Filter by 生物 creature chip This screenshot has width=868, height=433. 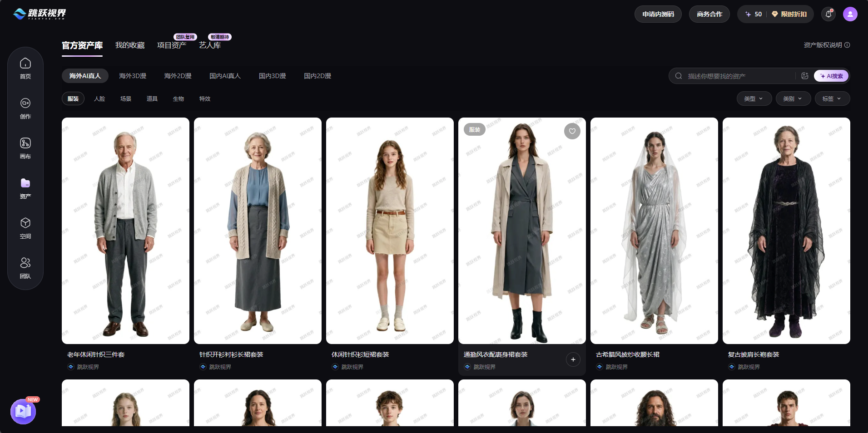(179, 98)
